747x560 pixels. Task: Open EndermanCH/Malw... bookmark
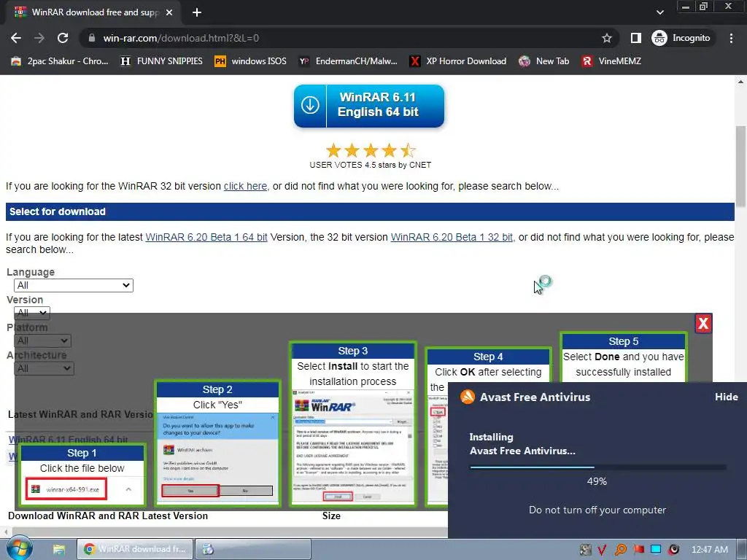[348, 61]
